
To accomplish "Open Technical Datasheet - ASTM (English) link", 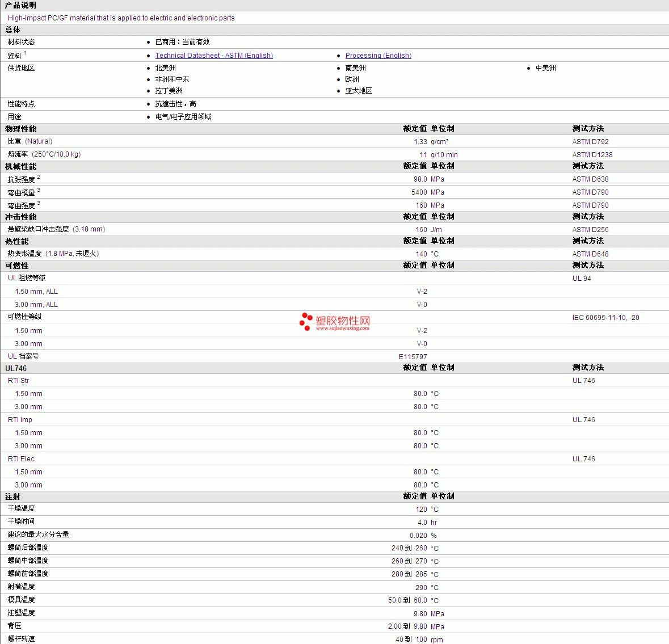I will (214, 56).
